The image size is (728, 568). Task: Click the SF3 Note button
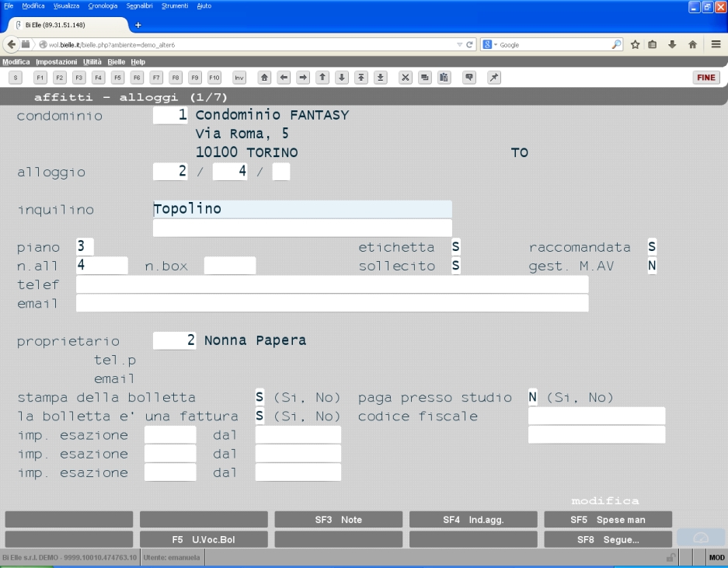pos(339,520)
